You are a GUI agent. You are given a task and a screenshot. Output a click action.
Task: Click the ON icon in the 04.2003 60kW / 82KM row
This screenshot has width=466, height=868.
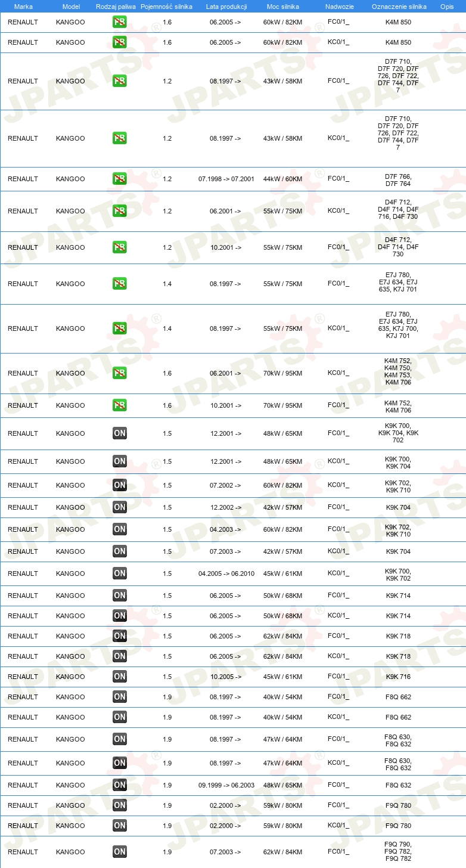[120, 529]
